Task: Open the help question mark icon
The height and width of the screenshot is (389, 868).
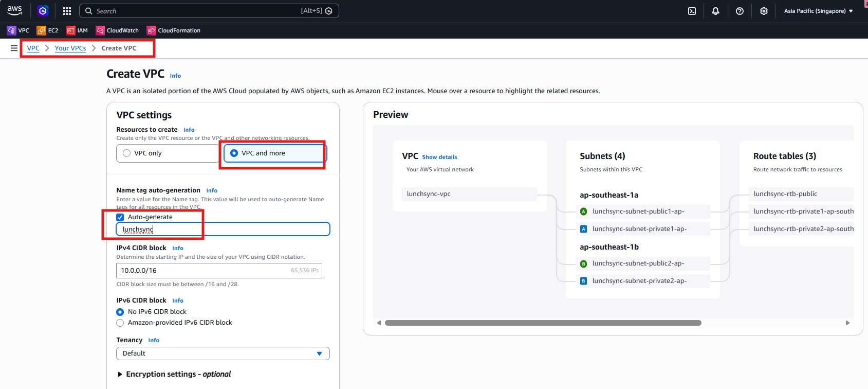Action: (x=740, y=11)
